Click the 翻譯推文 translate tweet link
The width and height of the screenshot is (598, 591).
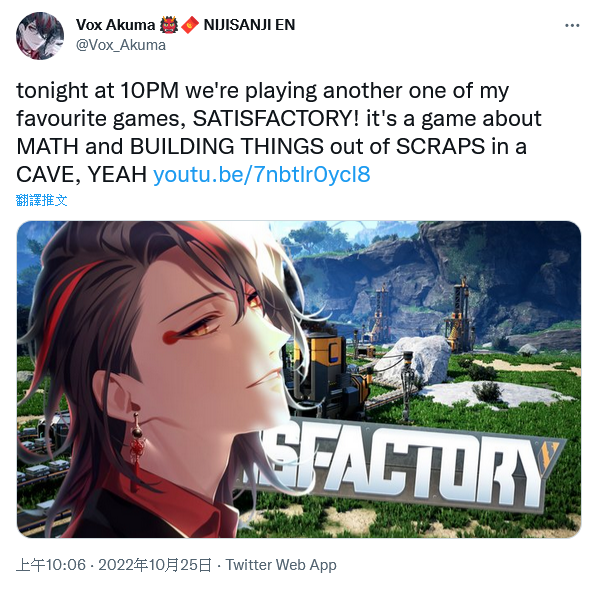pyautogui.click(x=42, y=200)
